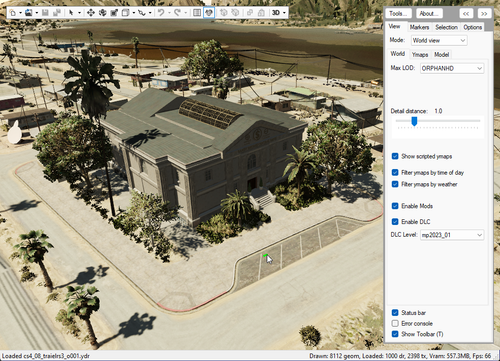Click the status bar text 'Loaded cs4_08_traielrs3_o001.ydr'
The height and width of the screenshot is (361, 500).
46,356
